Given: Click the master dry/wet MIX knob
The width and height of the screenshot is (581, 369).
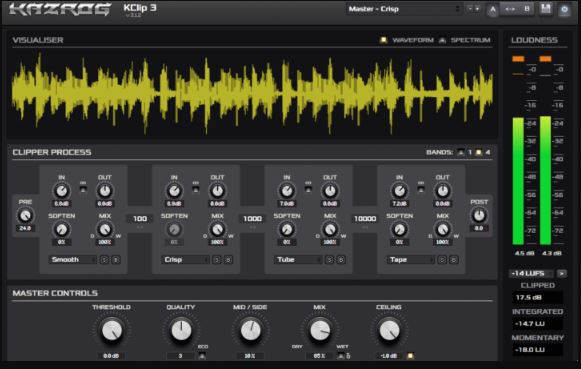Looking at the screenshot, I should (x=320, y=330).
